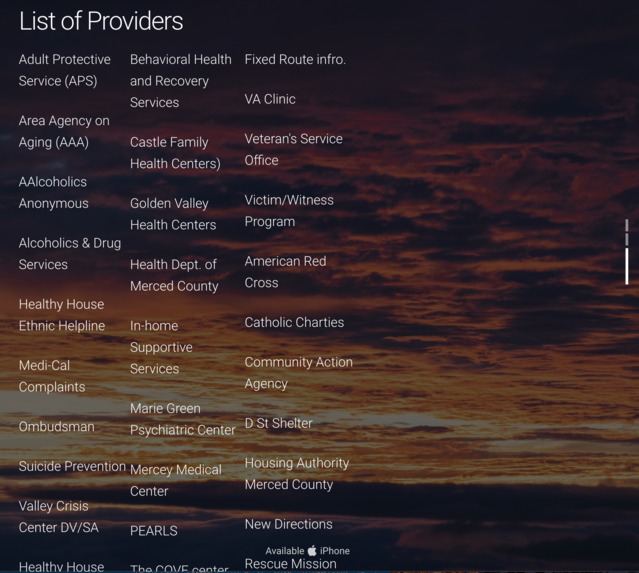Click the PEARLS provider link
639x573 pixels.
pyautogui.click(x=154, y=531)
